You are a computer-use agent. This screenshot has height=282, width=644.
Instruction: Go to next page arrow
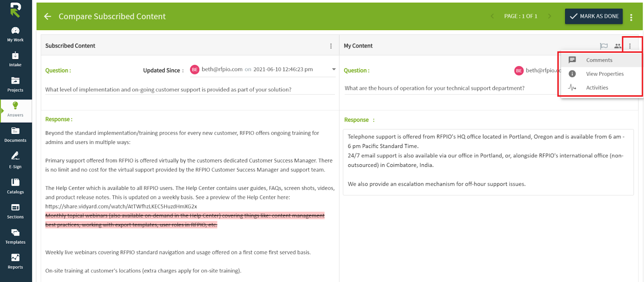point(549,16)
